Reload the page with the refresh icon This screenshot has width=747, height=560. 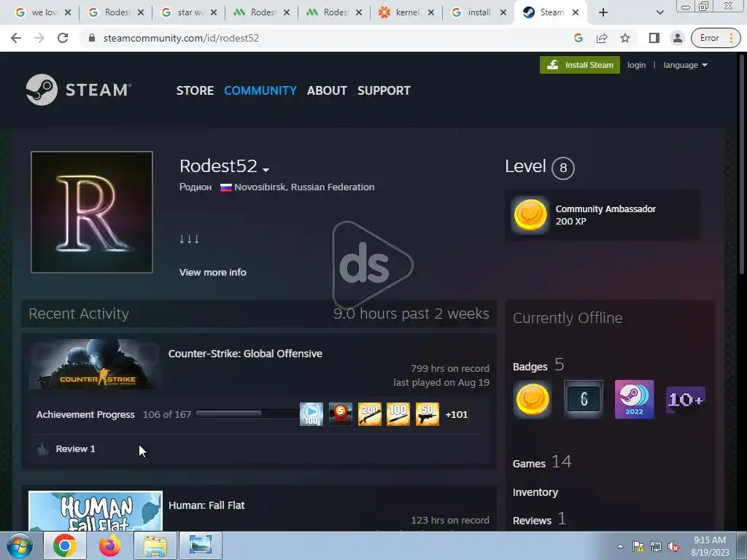point(63,38)
